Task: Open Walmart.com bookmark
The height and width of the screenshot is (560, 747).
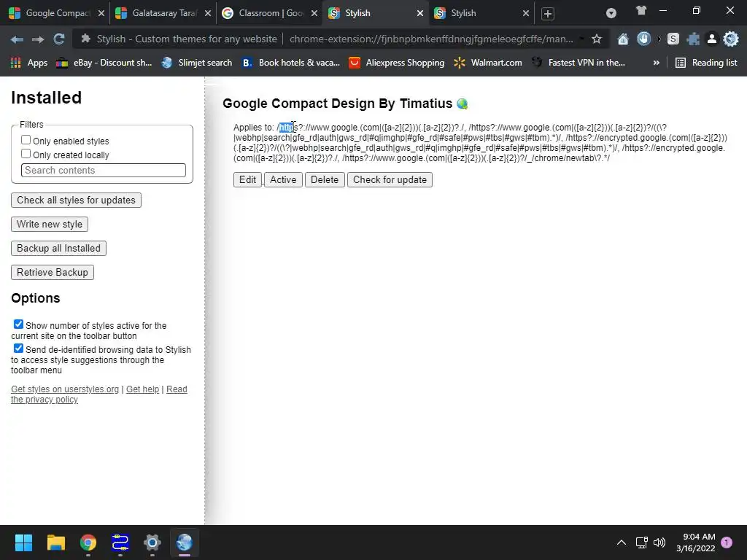Action: pos(488,63)
